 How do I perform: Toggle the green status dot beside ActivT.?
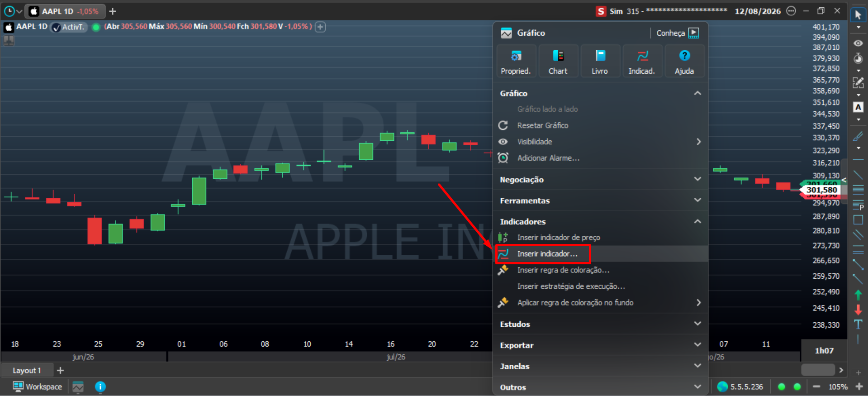96,27
